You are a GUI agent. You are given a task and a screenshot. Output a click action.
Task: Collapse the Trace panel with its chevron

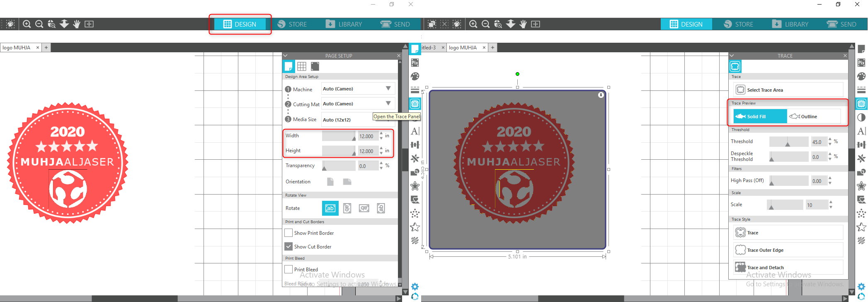point(732,56)
